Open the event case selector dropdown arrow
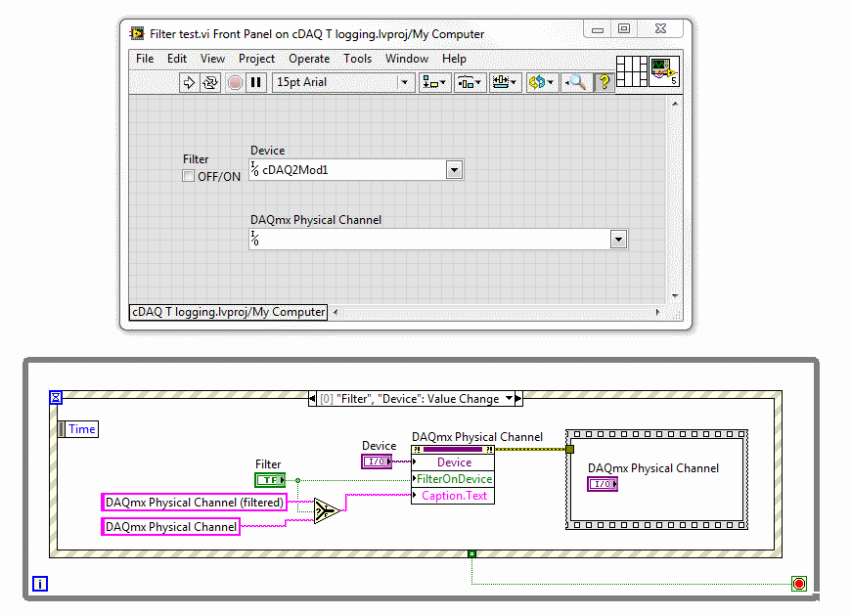The height and width of the screenshot is (616, 851). tap(509, 398)
